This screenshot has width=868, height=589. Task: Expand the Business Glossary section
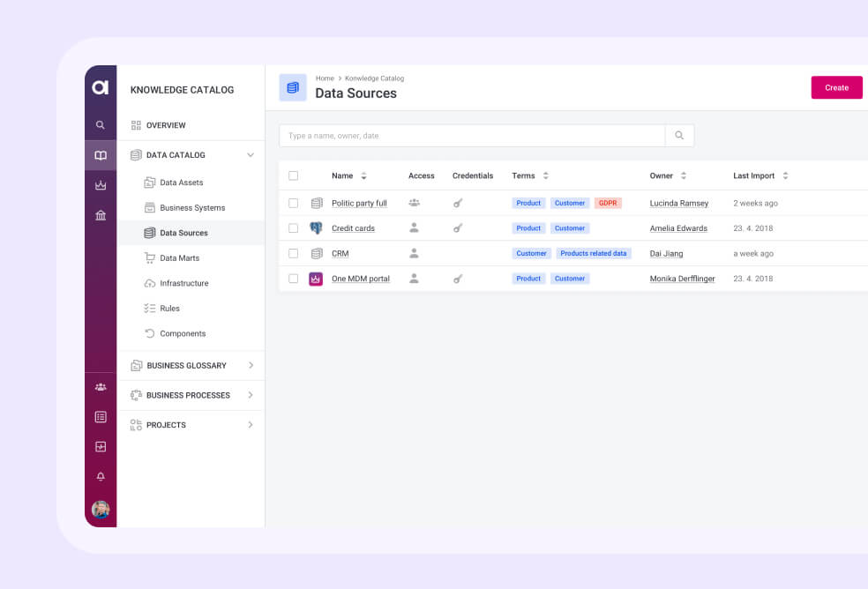[251, 365]
